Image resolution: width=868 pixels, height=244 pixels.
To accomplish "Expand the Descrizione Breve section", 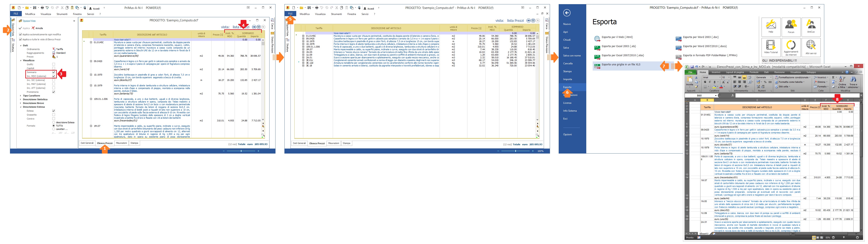I will [21, 103].
